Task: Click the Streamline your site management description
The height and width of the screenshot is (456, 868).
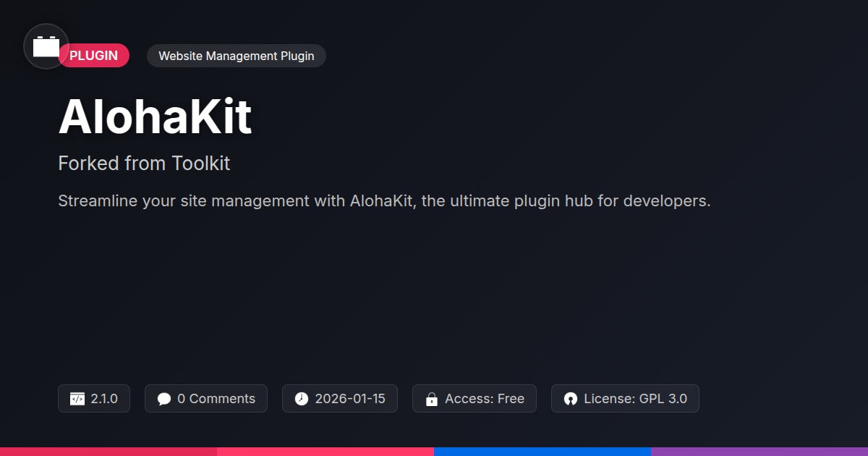Action: [x=384, y=201]
